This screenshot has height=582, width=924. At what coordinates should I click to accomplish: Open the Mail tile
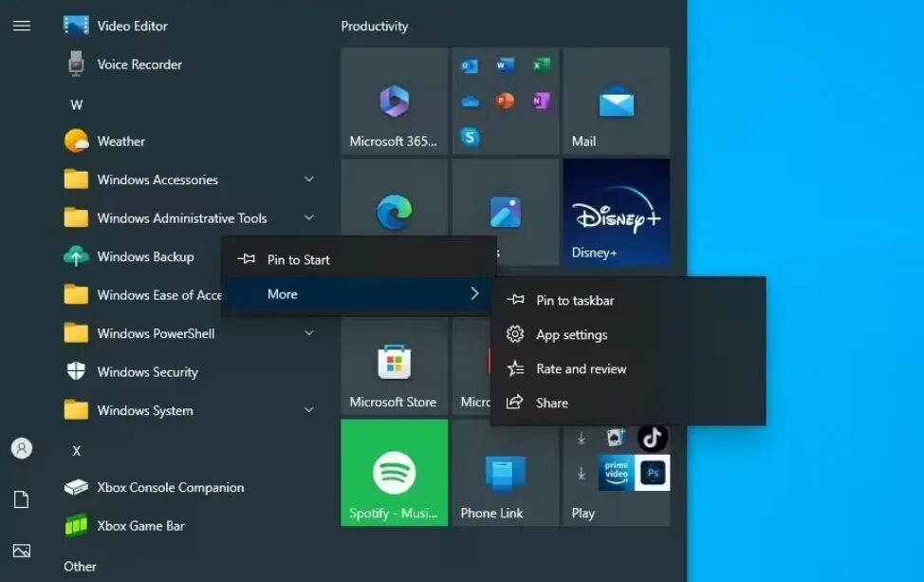617,102
